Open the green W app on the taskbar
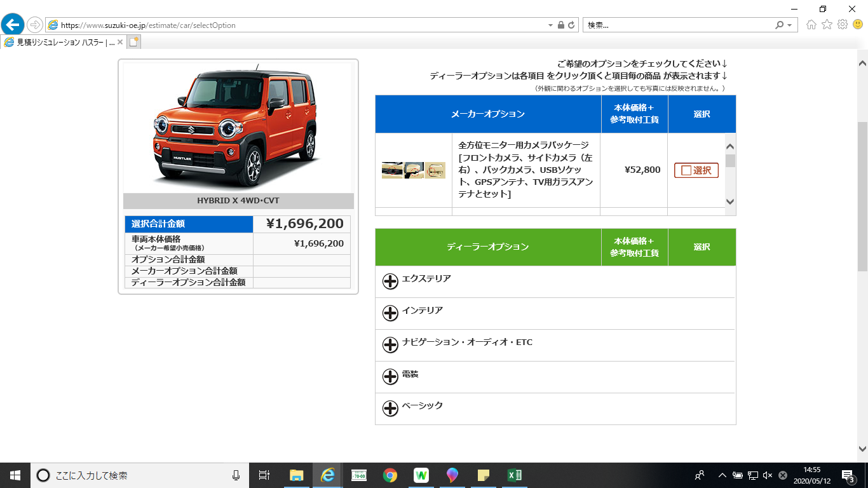 pos(421,475)
